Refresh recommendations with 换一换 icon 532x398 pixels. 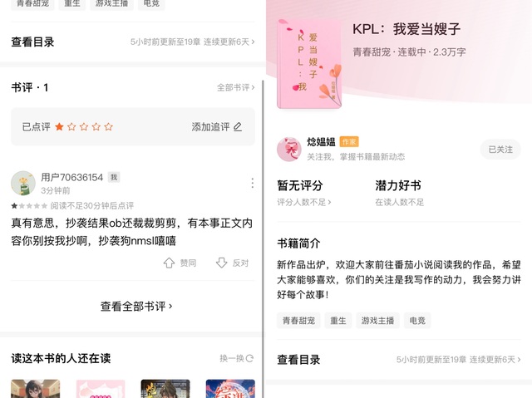click(249, 358)
